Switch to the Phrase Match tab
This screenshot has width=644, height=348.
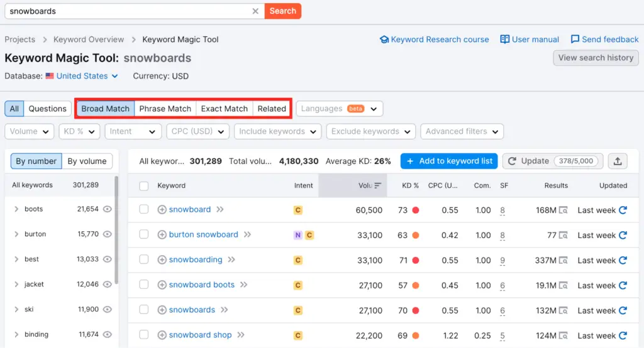click(x=165, y=109)
